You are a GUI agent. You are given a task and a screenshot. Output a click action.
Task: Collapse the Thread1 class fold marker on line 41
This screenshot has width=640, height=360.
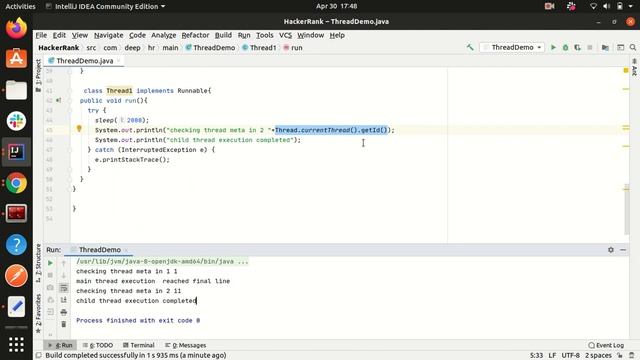pos(70,91)
